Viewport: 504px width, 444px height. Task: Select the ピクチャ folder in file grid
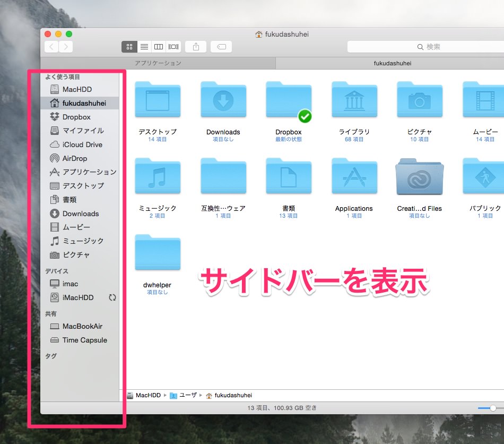(420, 99)
